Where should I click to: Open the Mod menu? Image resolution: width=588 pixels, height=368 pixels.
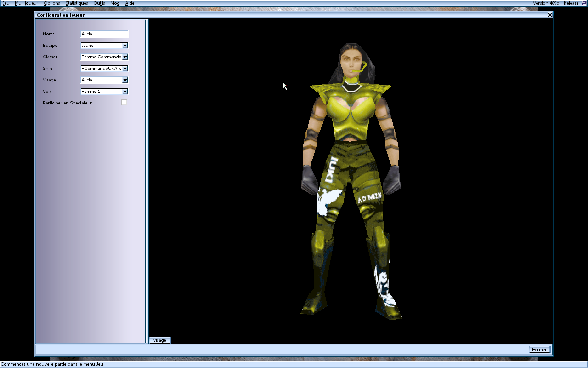115,3
